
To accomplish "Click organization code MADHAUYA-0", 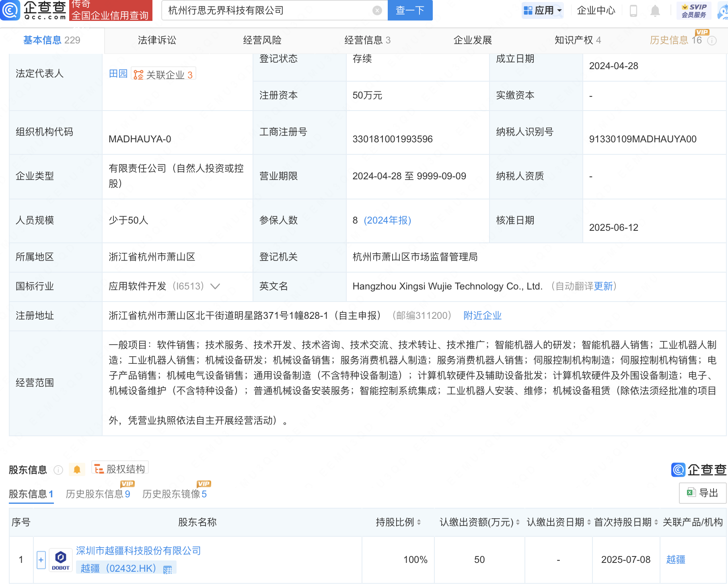I will (x=140, y=139).
